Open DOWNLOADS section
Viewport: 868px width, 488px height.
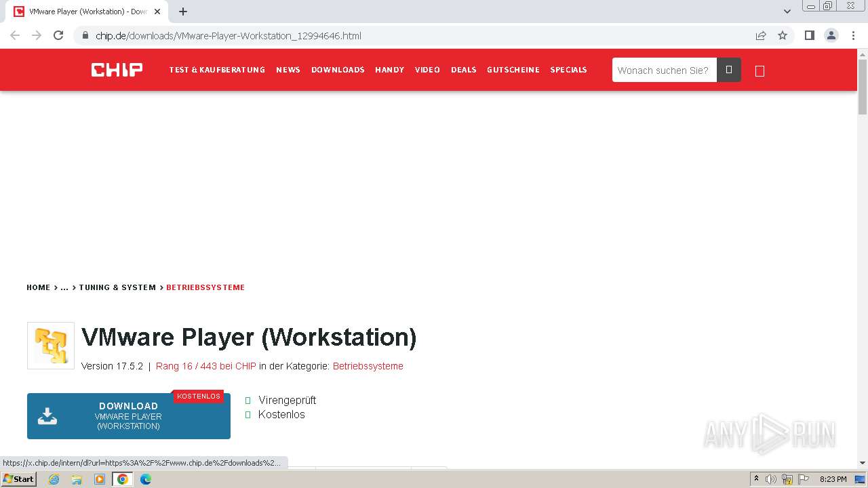[x=338, y=70]
